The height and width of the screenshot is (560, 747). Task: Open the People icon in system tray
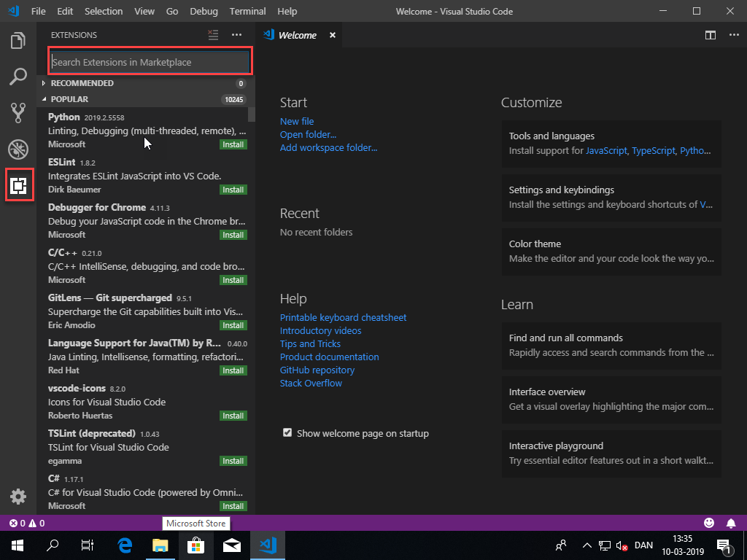click(561, 545)
